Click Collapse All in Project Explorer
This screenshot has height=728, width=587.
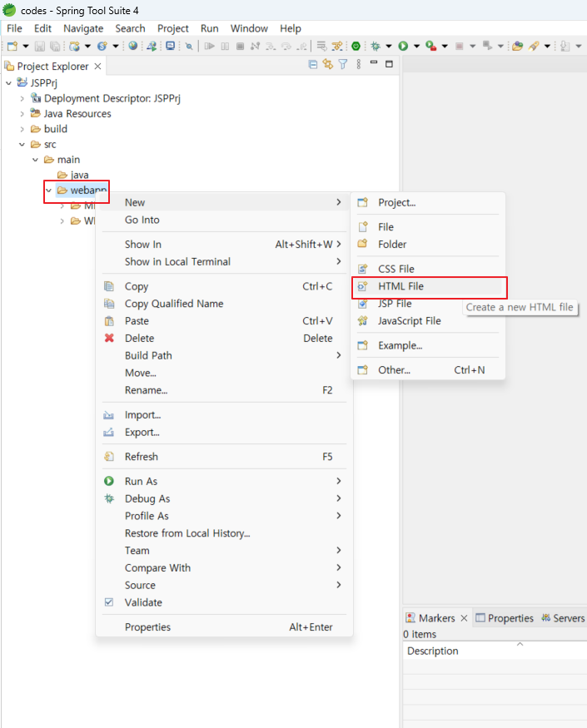tap(313, 65)
